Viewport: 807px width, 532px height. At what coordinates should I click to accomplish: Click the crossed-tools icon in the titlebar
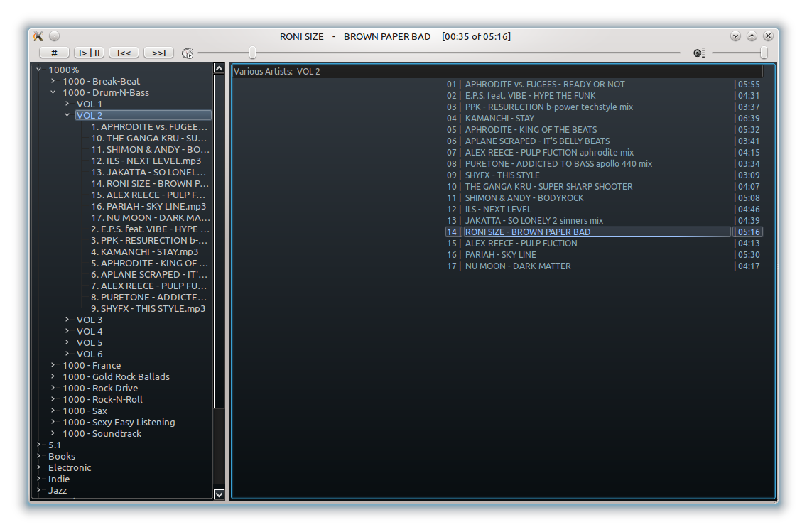(37, 36)
